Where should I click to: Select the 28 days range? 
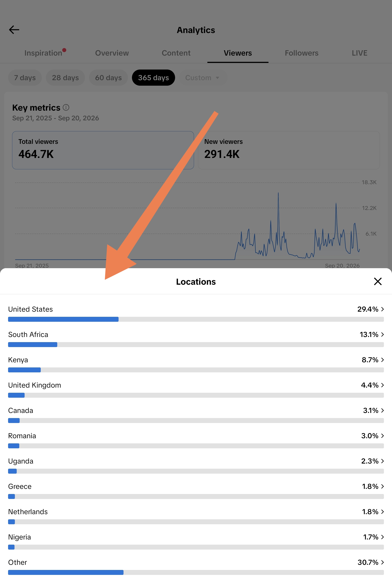65,78
